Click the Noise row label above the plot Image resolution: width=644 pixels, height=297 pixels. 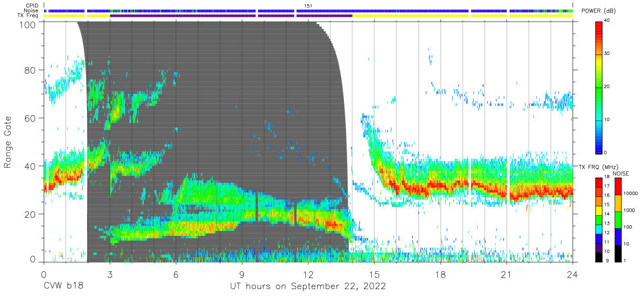(31, 10)
